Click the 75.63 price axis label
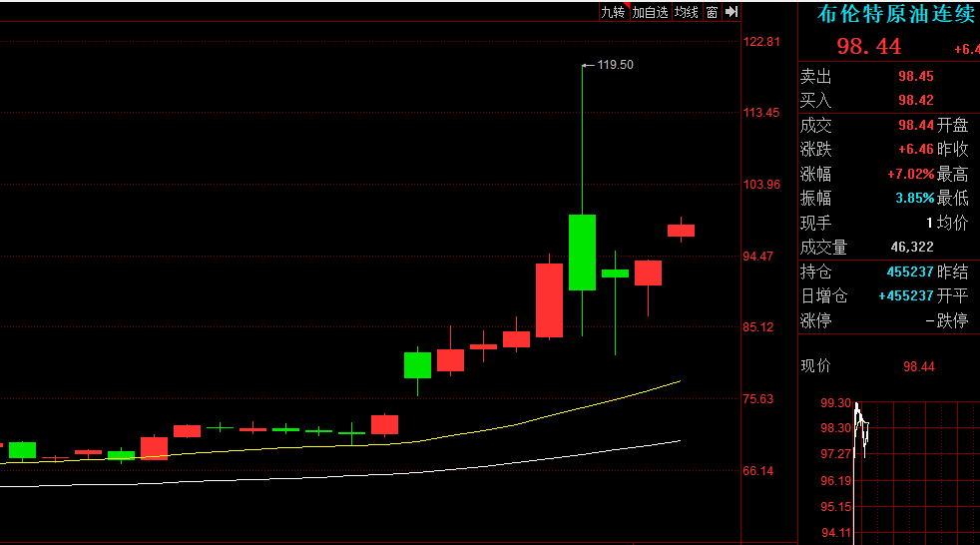The height and width of the screenshot is (545, 980). [757, 398]
